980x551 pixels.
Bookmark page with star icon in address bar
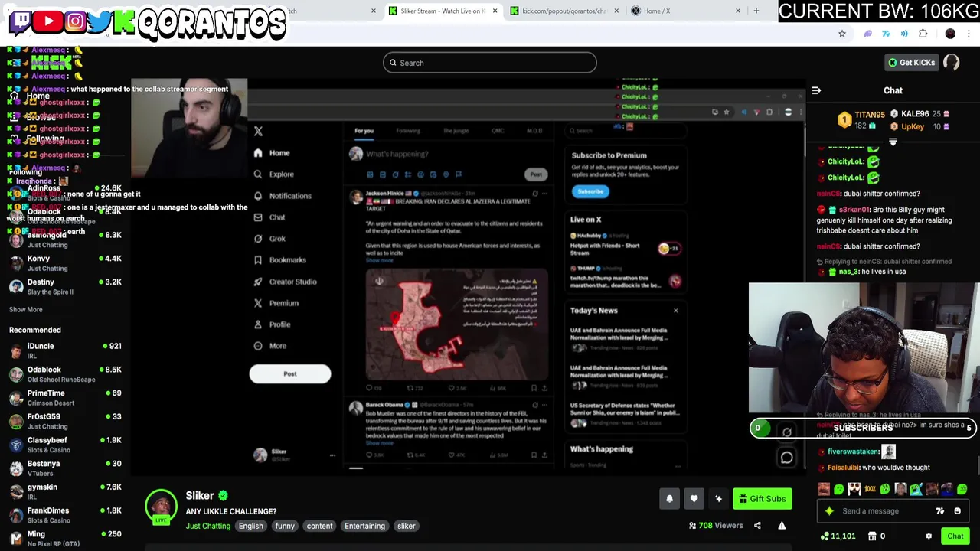[842, 34]
